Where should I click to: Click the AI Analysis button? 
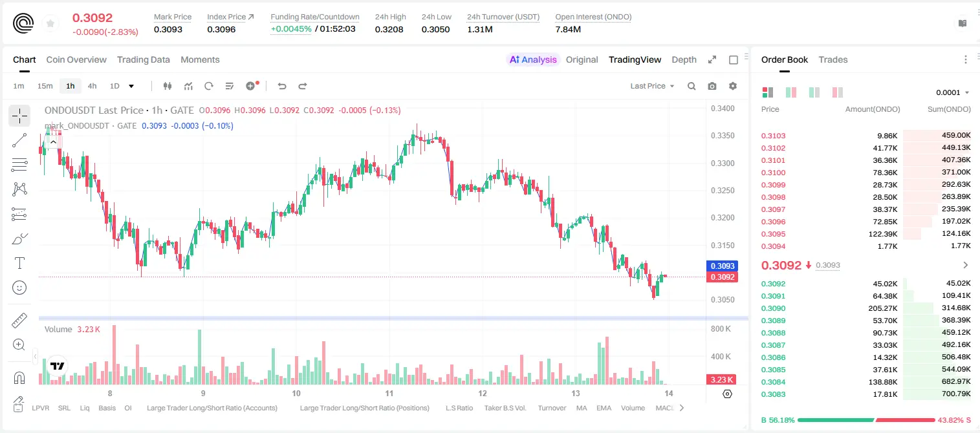(x=533, y=59)
